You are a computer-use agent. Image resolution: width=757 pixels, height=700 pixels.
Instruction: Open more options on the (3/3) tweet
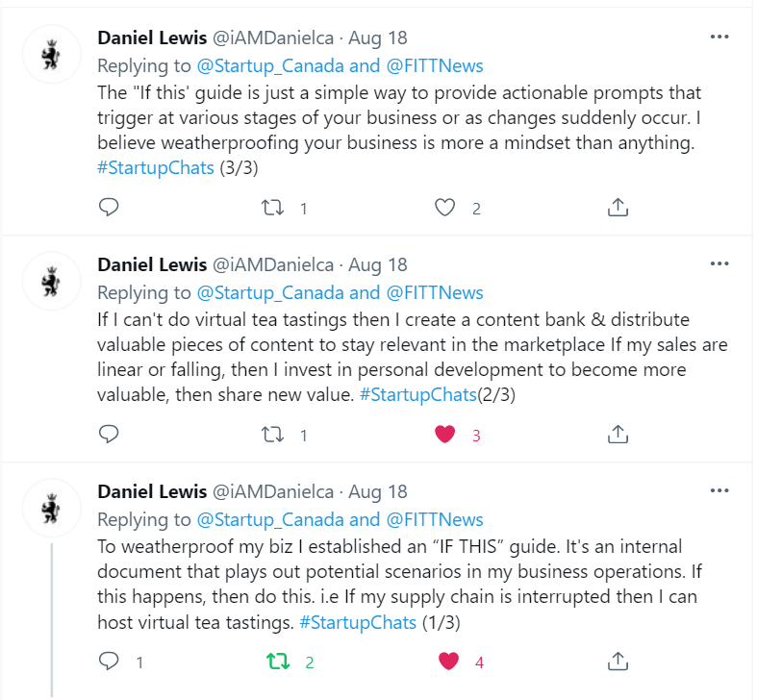coord(719,37)
